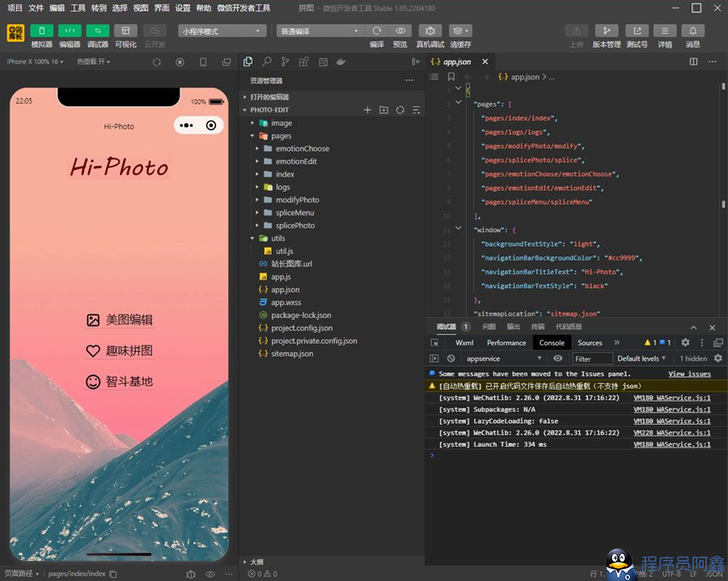
Task: Open the appservice context dropdown
Action: pyautogui.click(x=504, y=358)
